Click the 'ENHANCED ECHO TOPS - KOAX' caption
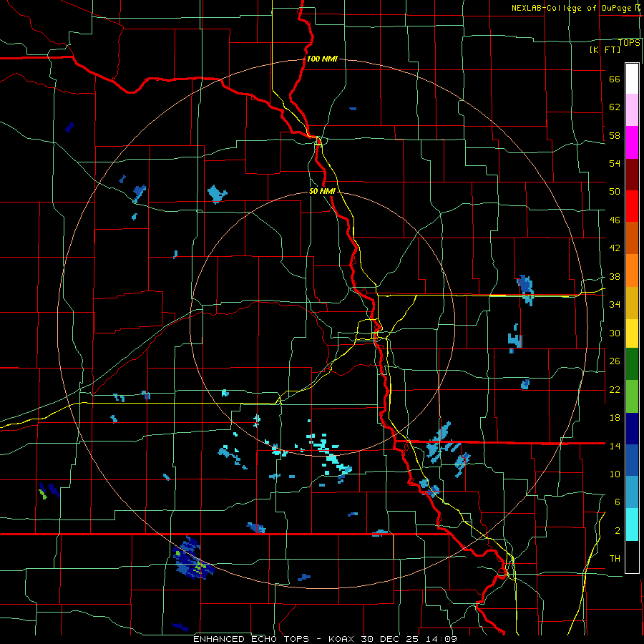The width and height of the screenshot is (644, 644). click(274, 639)
